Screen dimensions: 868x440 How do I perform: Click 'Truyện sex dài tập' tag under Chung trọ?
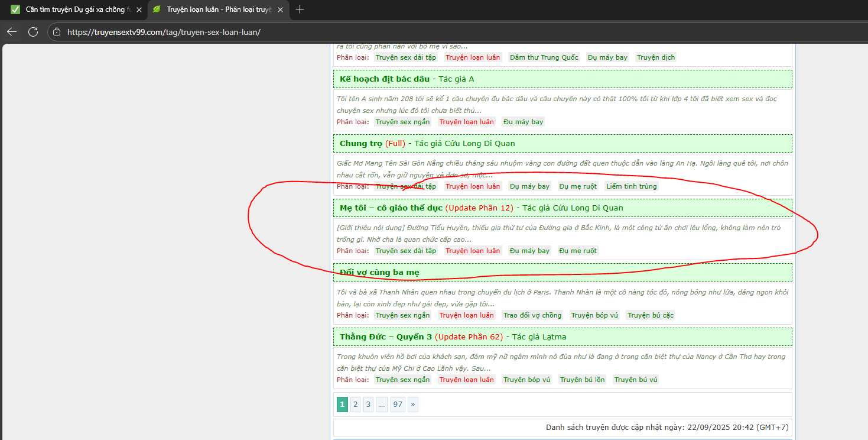[x=405, y=186]
